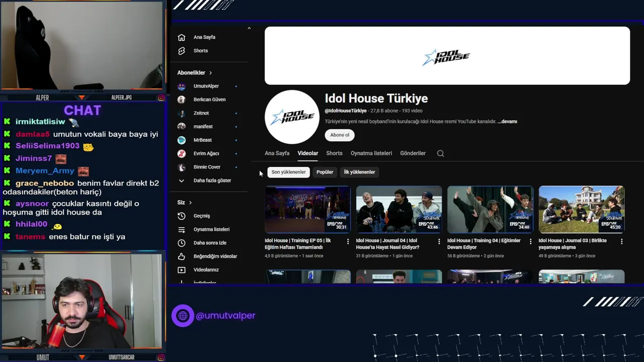Click chat username Meryem_Army

coord(45,171)
